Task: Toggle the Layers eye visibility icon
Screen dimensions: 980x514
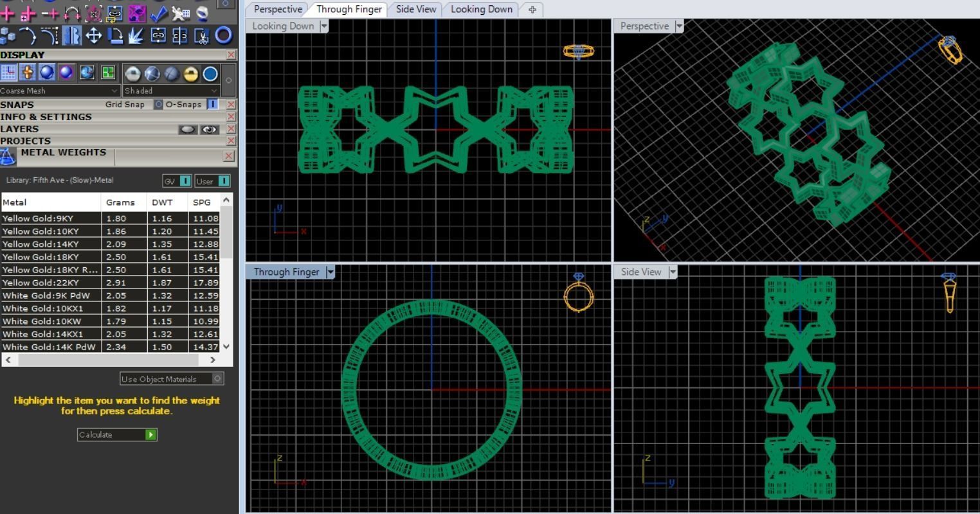Action: click(x=210, y=129)
